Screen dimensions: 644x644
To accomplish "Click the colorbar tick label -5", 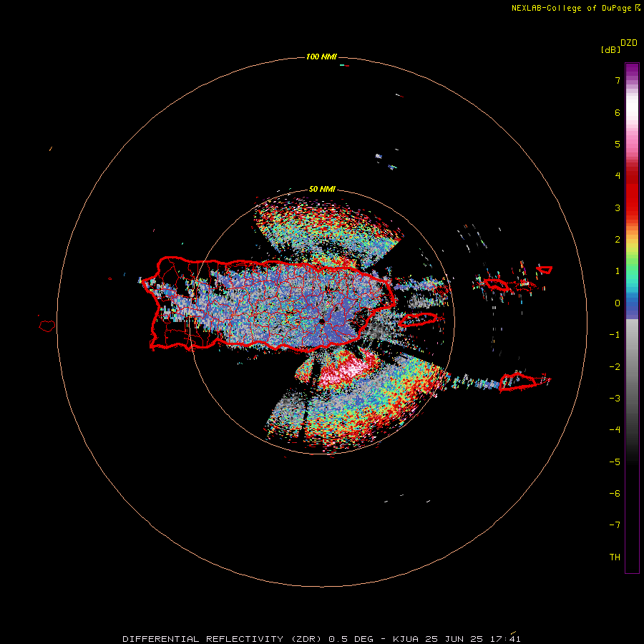I will pyautogui.click(x=615, y=462).
